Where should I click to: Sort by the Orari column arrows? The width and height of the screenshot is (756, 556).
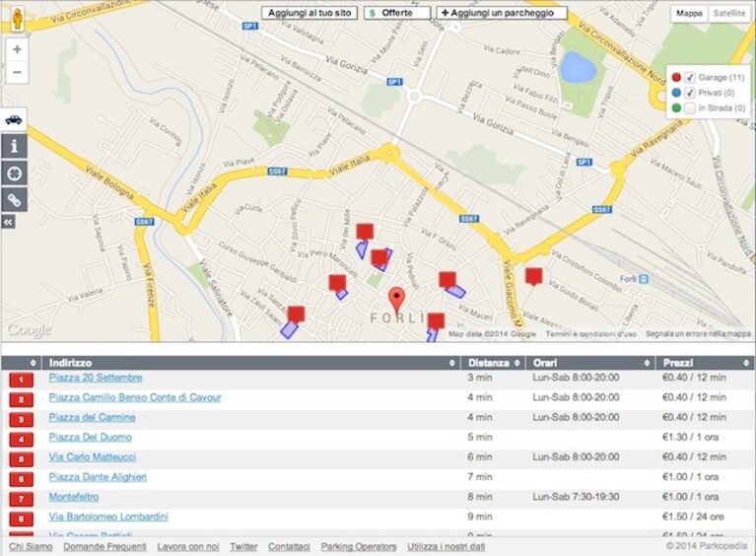pyautogui.click(x=647, y=363)
